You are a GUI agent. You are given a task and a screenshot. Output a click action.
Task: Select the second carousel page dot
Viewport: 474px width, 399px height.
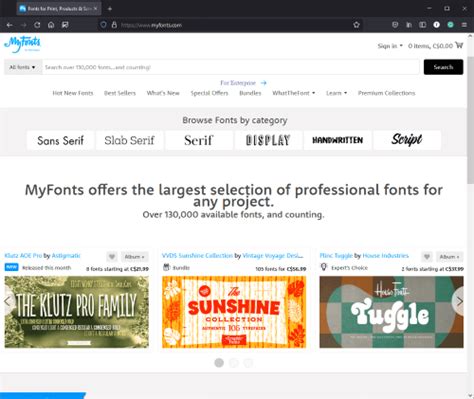[234, 363]
